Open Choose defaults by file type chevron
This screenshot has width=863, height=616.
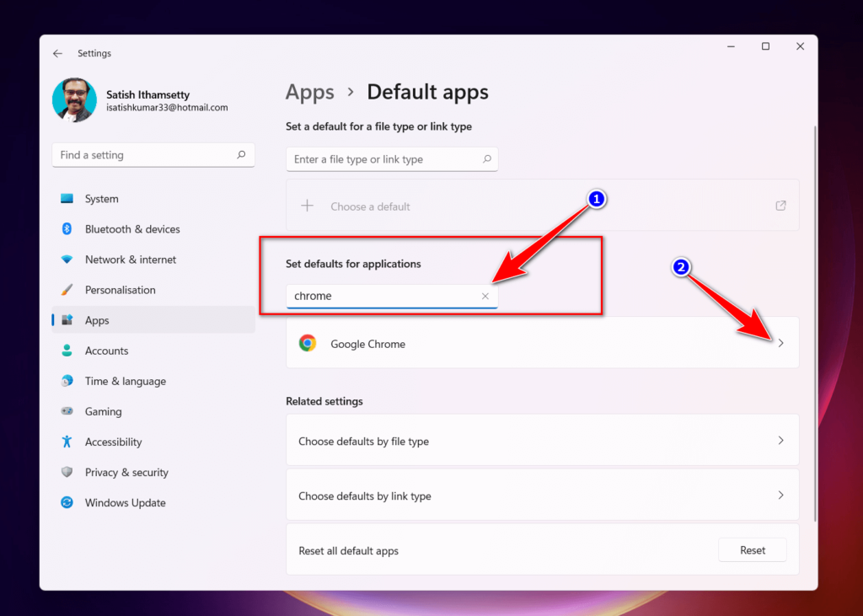(780, 441)
